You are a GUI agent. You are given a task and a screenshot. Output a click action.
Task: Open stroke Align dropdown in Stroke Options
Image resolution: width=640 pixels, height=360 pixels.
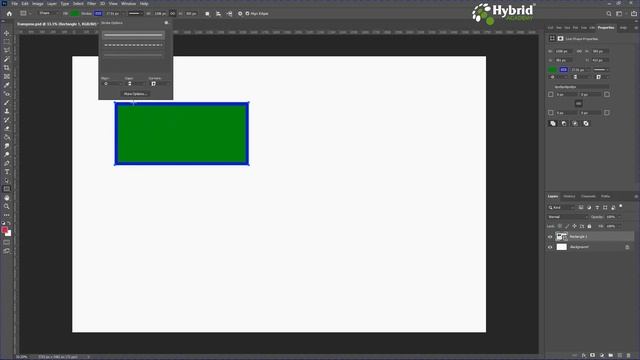click(x=112, y=84)
